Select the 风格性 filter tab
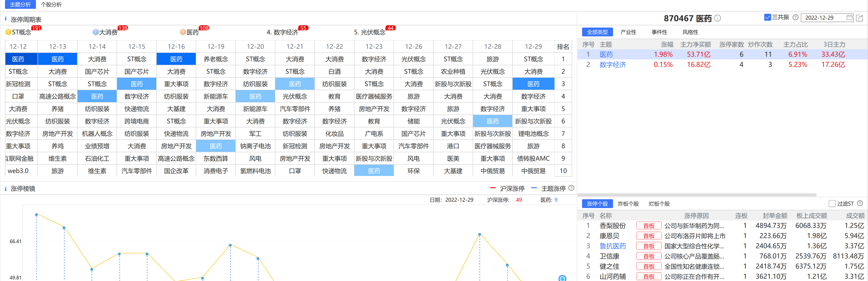Screen dimensions: 868x281 690,32
